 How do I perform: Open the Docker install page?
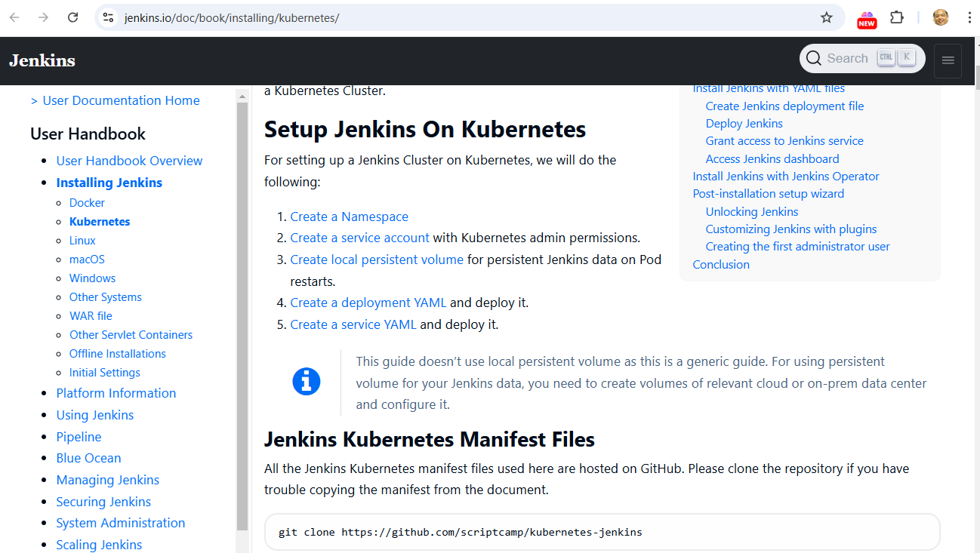tap(87, 202)
